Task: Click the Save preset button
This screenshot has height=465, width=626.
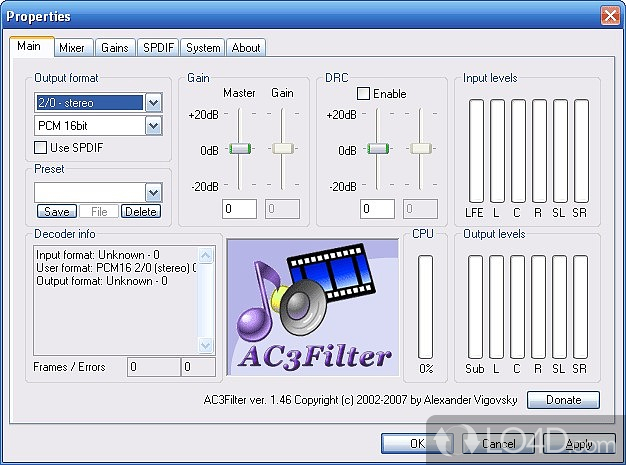Action: 57,211
